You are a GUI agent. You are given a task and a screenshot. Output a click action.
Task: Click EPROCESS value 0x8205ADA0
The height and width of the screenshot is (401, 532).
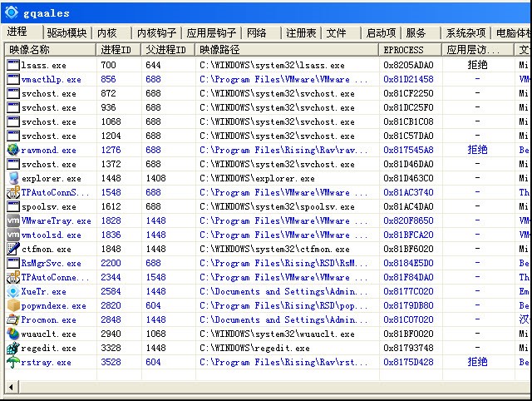[408, 65]
